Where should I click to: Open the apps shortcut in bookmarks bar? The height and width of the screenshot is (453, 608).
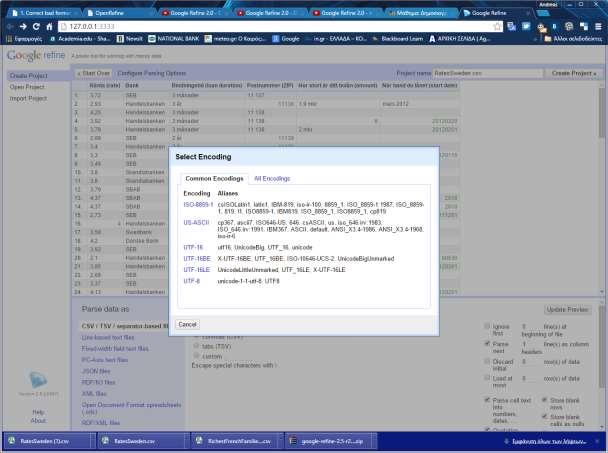(x=24, y=39)
